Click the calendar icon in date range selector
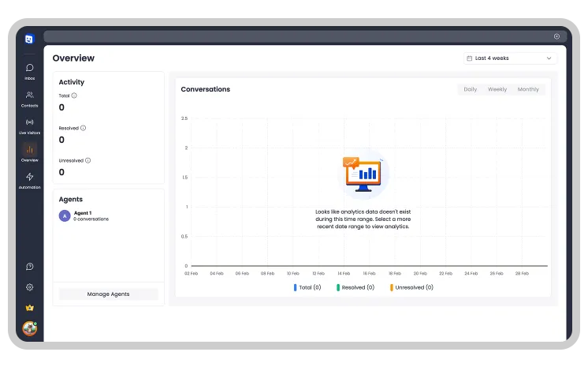The width and height of the screenshot is (588, 367). pos(469,58)
